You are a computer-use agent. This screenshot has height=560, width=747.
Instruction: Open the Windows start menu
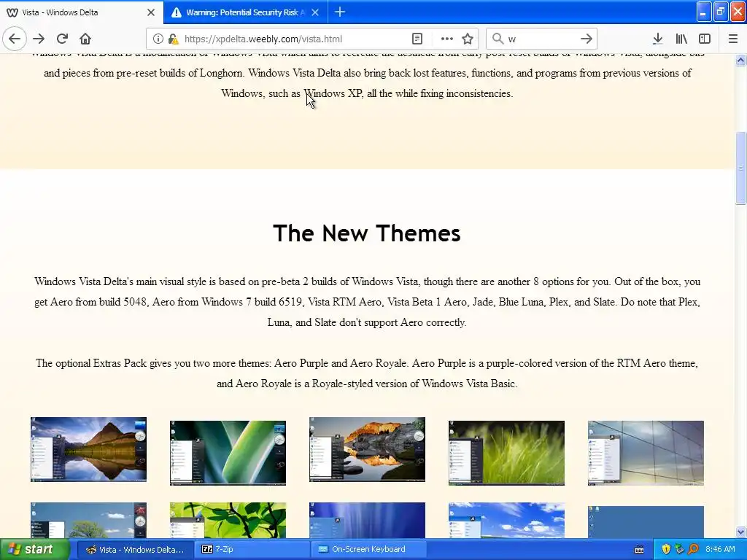(x=35, y=550)
